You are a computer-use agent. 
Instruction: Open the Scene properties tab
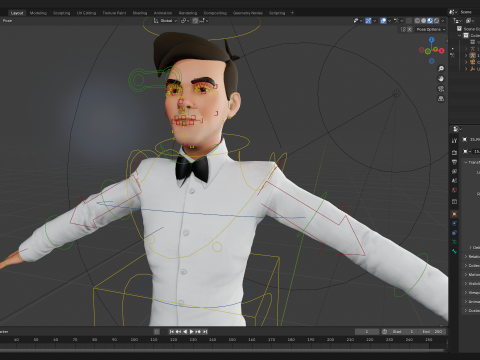tap(454, 181)
